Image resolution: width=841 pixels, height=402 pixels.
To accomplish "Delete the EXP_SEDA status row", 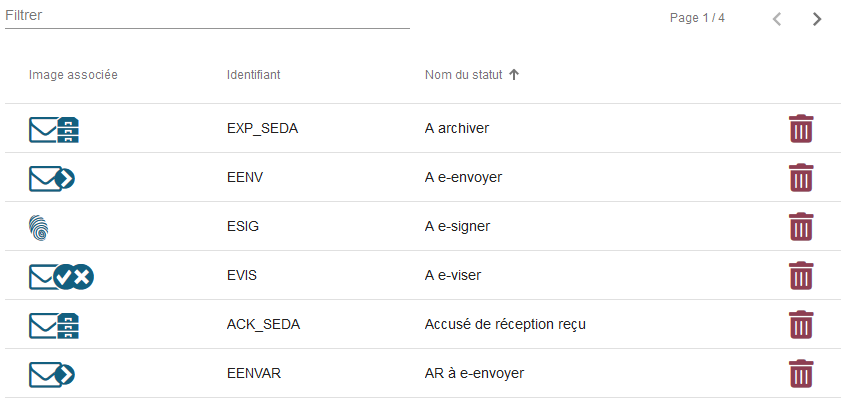I will pos(801,129).
